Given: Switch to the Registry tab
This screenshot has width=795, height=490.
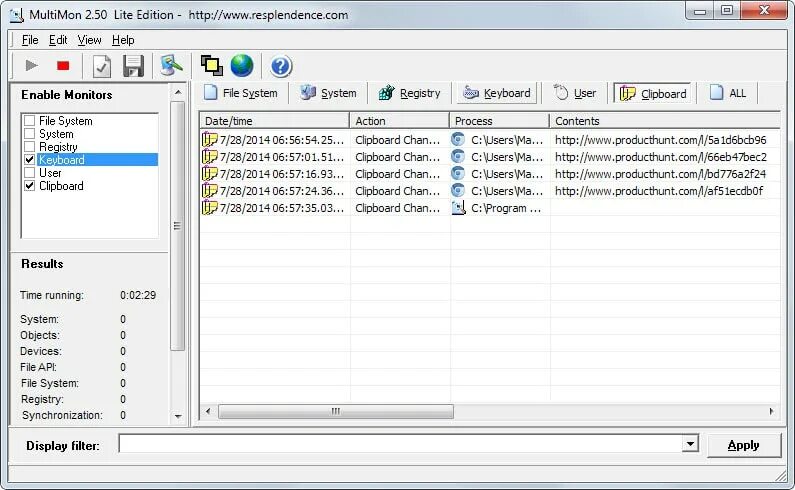Looking at the screenshot, I should [410, 93].
